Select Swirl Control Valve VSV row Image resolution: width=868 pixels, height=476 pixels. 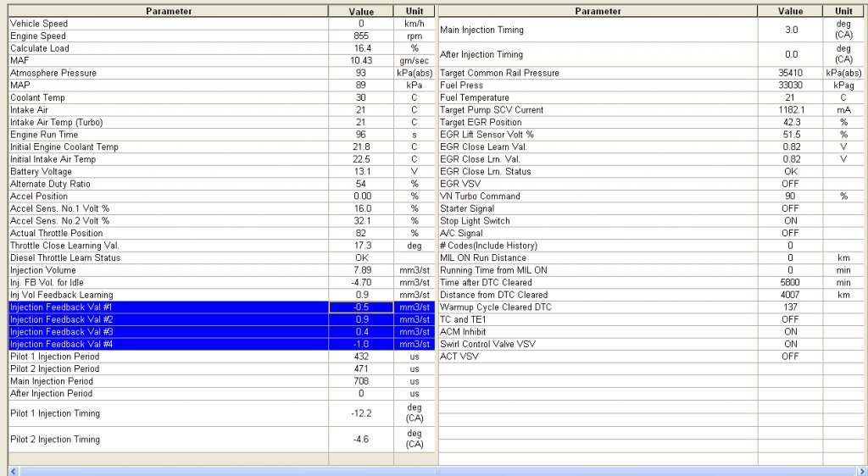coord(652,344)
